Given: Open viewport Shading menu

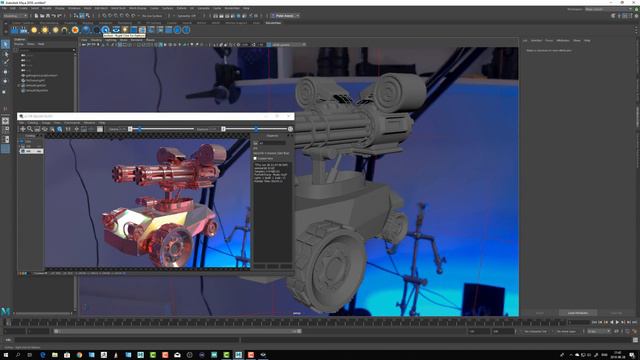Looking at the screenshot, I should pos(97,40).
